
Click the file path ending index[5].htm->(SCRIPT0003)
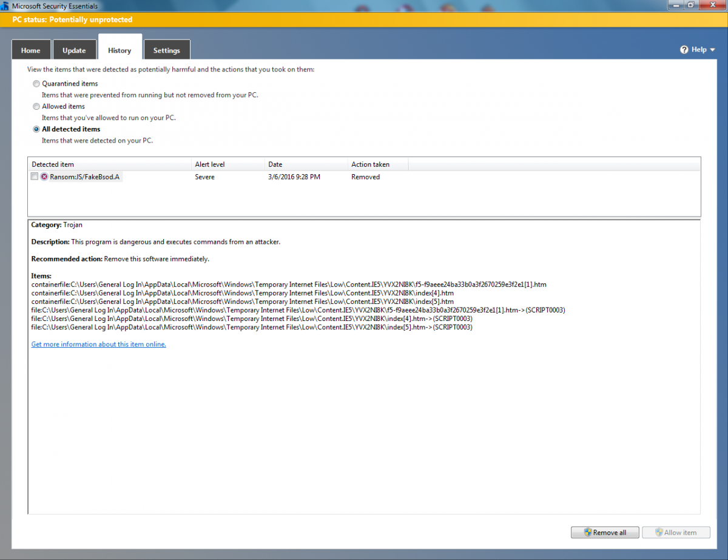tap(252, 327)
